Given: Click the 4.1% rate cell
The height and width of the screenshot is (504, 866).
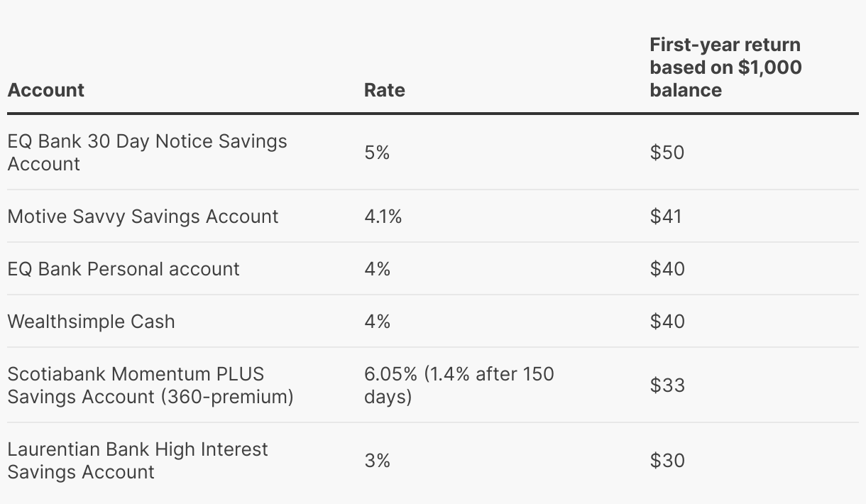Looking at the screenshot, I should click(383, 217).
